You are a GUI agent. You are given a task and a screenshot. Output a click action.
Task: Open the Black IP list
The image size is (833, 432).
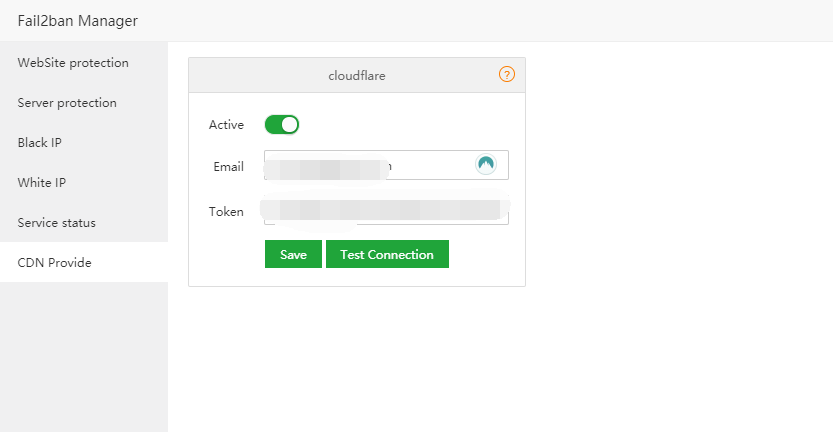(x=40, y=143)
